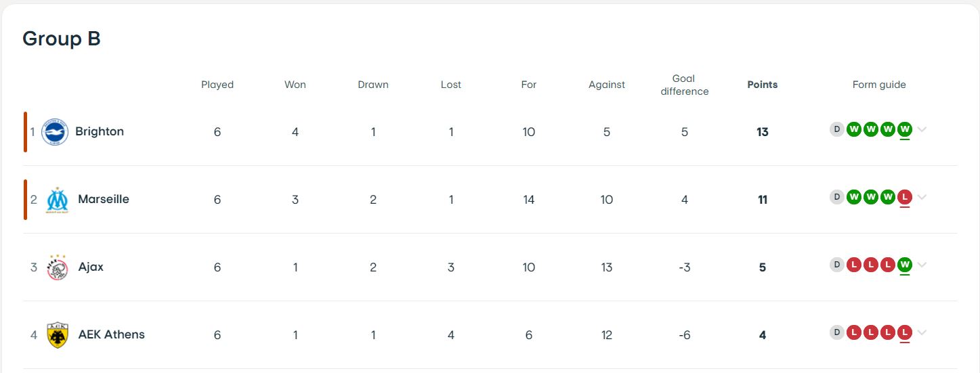Click the Goal difference column header
Screen dimensions: 980x373
[x=685, y=85]
